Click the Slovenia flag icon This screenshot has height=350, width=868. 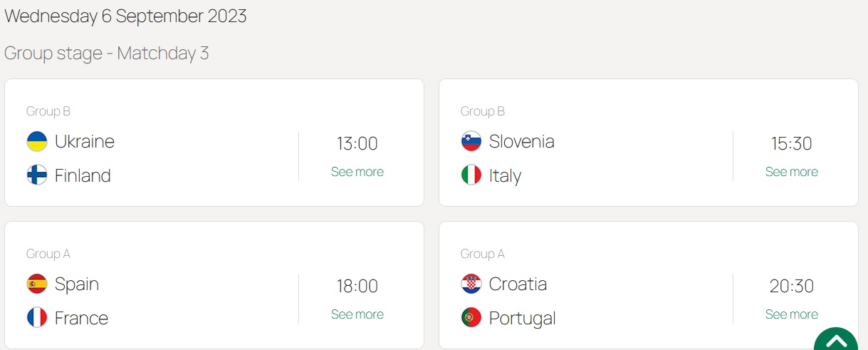tap(471, 141)
